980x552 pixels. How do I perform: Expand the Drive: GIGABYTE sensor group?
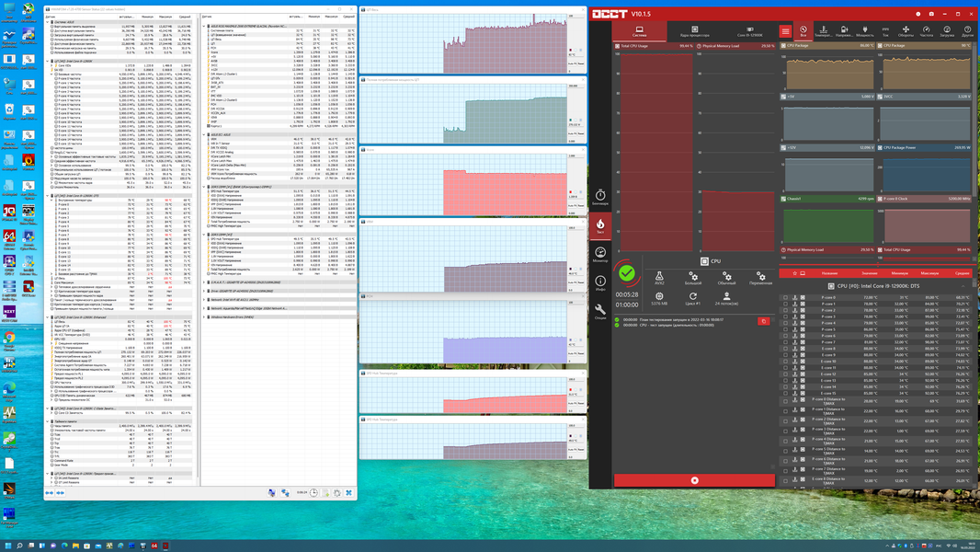click(204, 292)
